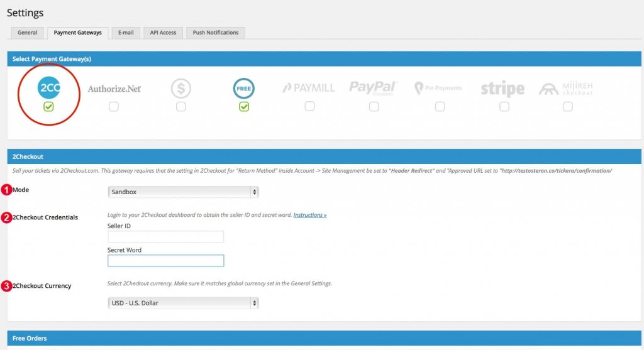Click the Authorize.Net gateway logo
This screenshot has width=644, height=350.
point(114,89)
